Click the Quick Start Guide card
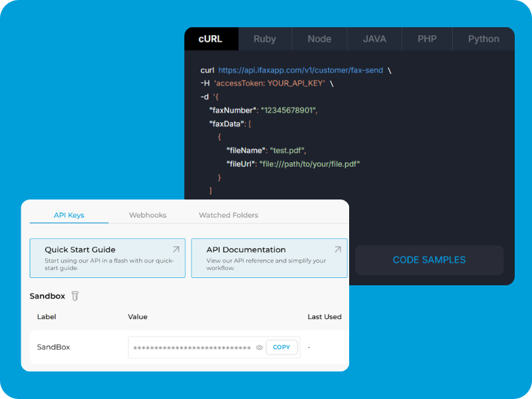This screenshot has height=399, width=532. [x=107, y=257]
